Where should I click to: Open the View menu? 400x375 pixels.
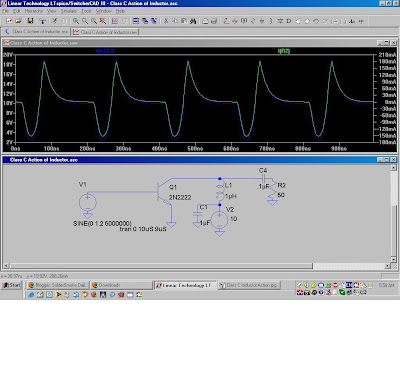click(52, 11)
